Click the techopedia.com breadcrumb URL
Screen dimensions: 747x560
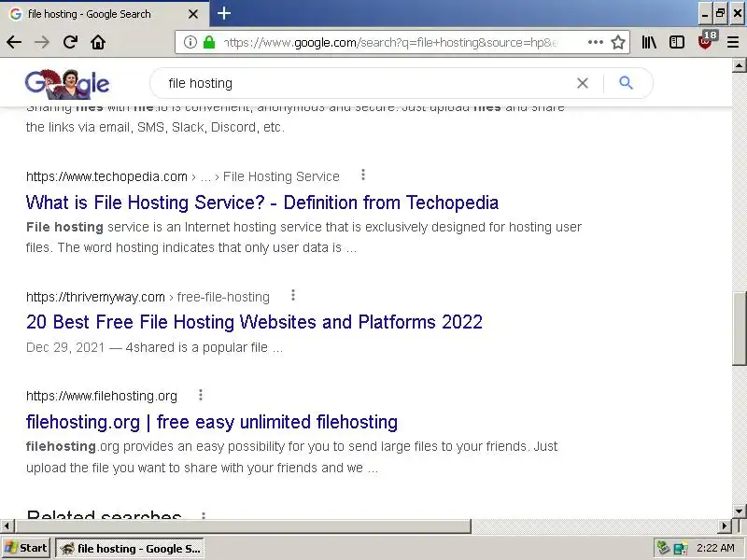(106, 176)
